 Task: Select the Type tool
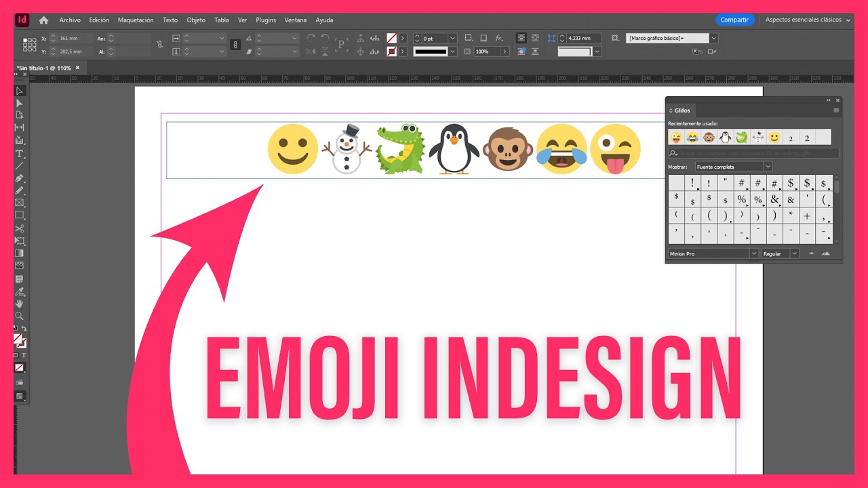(20, 154)
